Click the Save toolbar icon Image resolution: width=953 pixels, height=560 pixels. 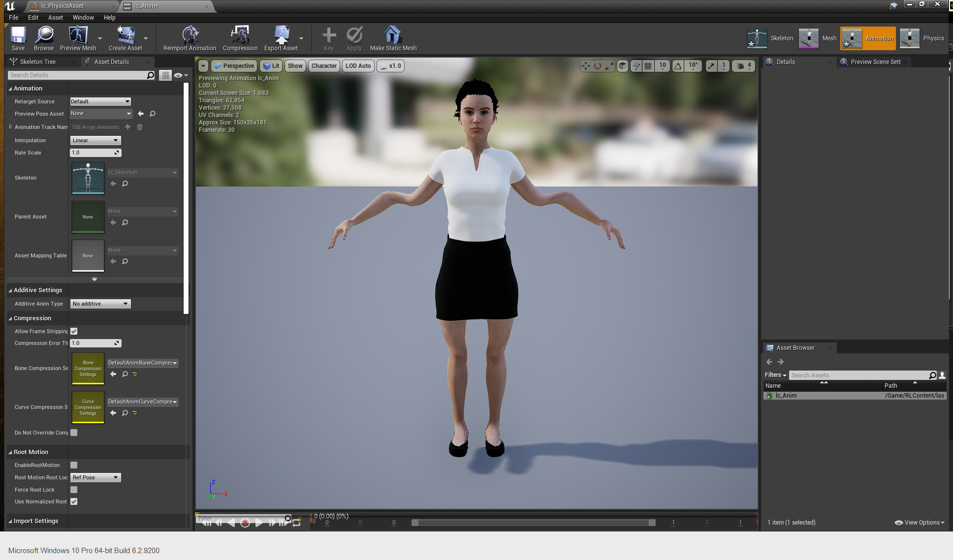coord(18,38)
